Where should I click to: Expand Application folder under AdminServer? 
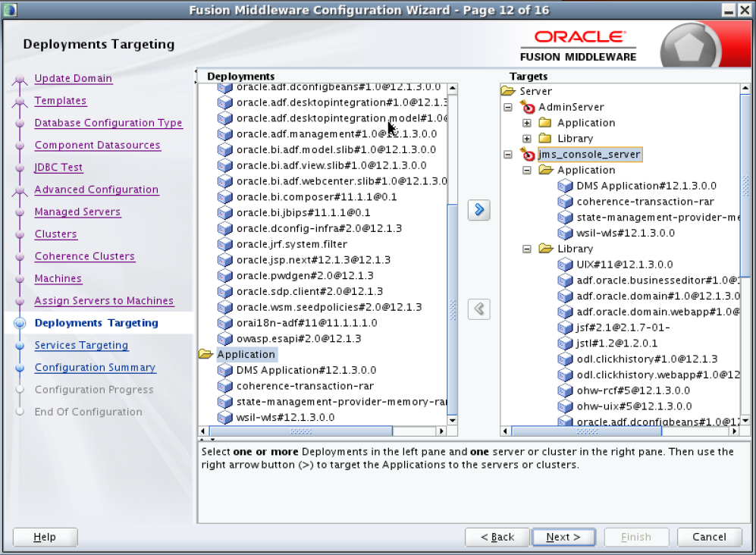(x=527, y=123)
